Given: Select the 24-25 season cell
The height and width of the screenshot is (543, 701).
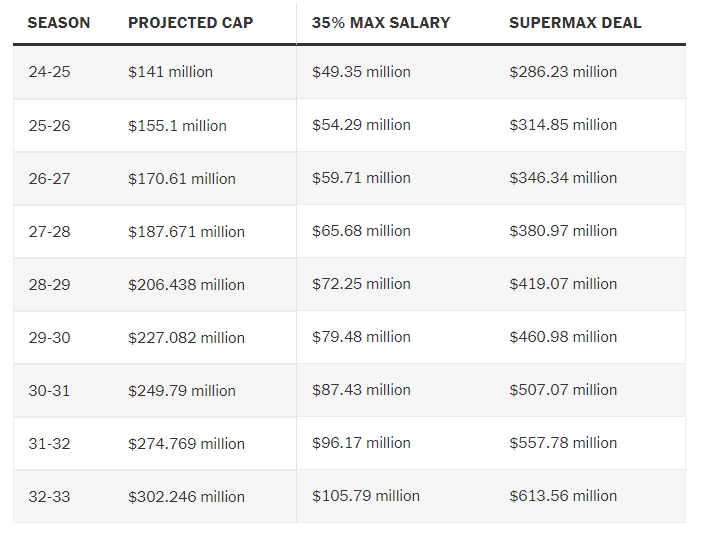Looking at the screenshot, I should click(x=49, y=72).
